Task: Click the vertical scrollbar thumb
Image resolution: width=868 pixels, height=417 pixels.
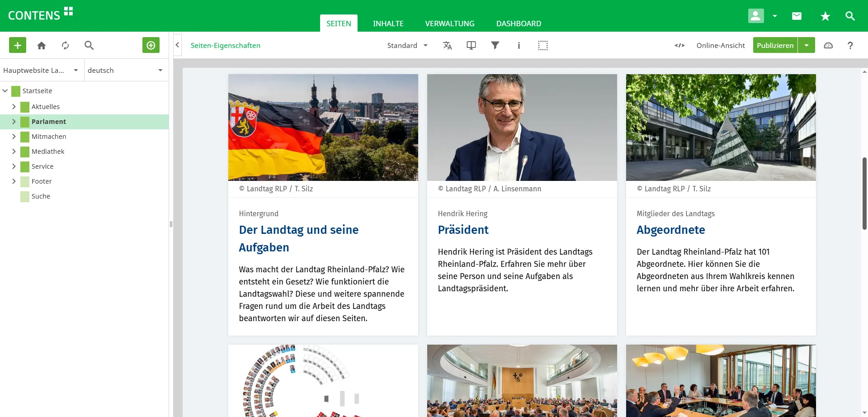Action: [864, 194]
